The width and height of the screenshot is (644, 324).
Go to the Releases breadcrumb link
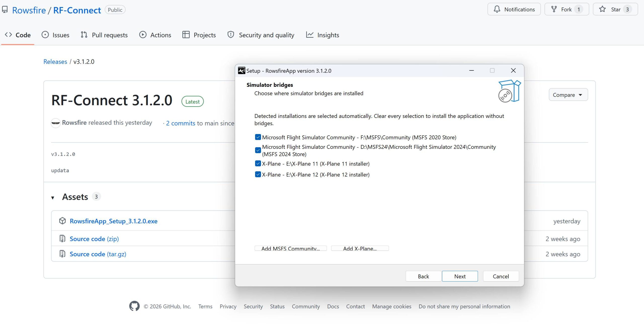pyautogui.click(x=55, y=62)
